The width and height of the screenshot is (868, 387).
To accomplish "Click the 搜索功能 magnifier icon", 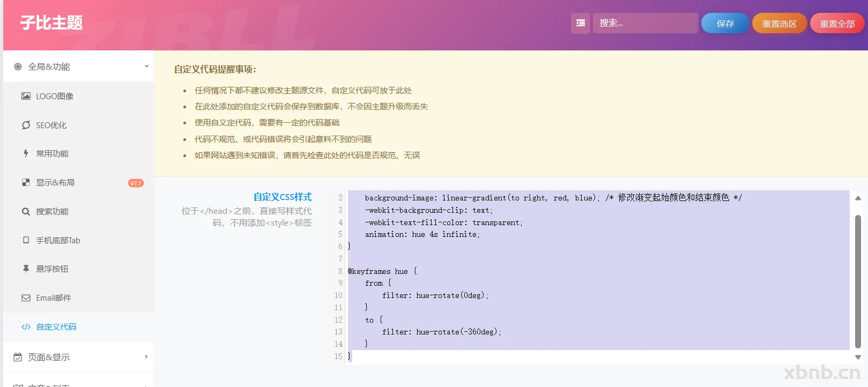I will point(26,212).
